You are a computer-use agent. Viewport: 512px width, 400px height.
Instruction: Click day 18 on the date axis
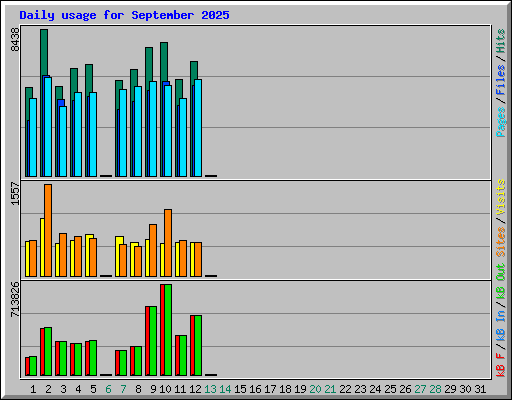(x=285, y=389)
